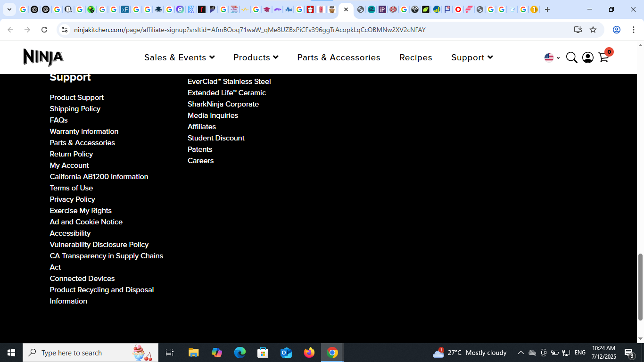644x362 pixels.
Task: Open CA Transparency in Supply Chains Act link
Action: click(x=107, y=262)
